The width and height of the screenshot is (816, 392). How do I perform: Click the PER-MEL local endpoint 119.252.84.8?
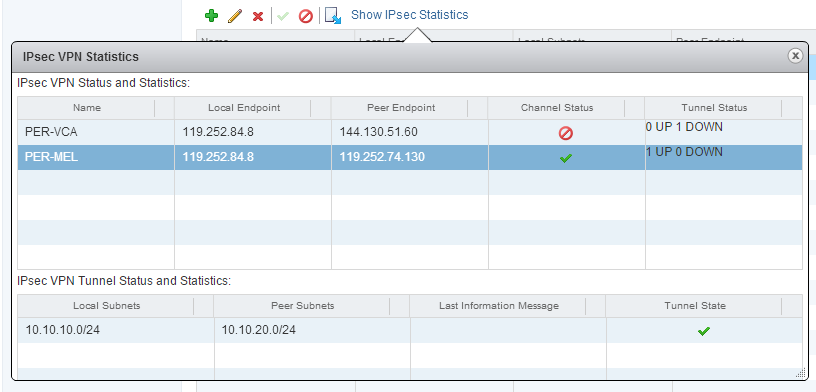(x=218, y=157)
